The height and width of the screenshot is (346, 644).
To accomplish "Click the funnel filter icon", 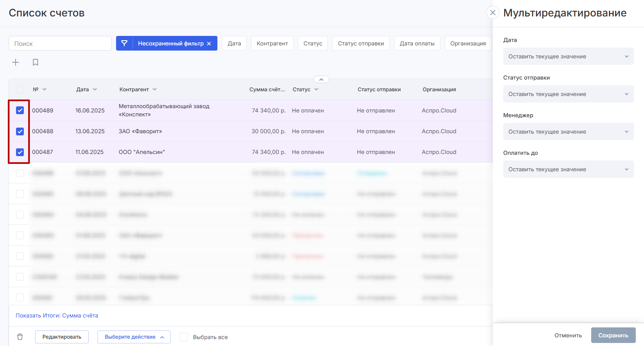I will (124, 43).
